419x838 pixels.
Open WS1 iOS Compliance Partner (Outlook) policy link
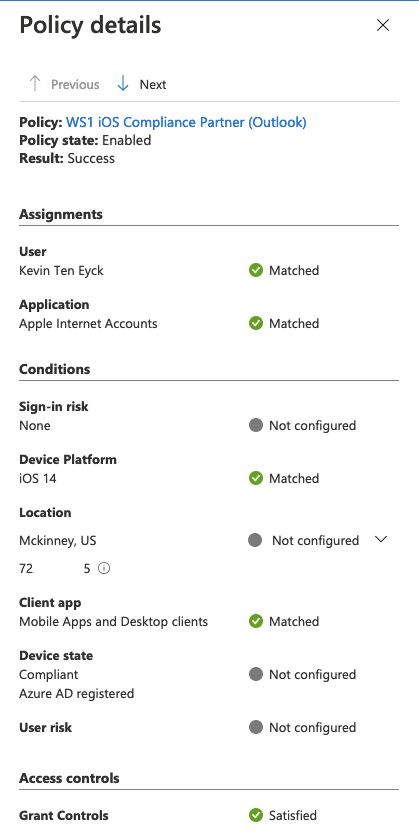[186, 122]
